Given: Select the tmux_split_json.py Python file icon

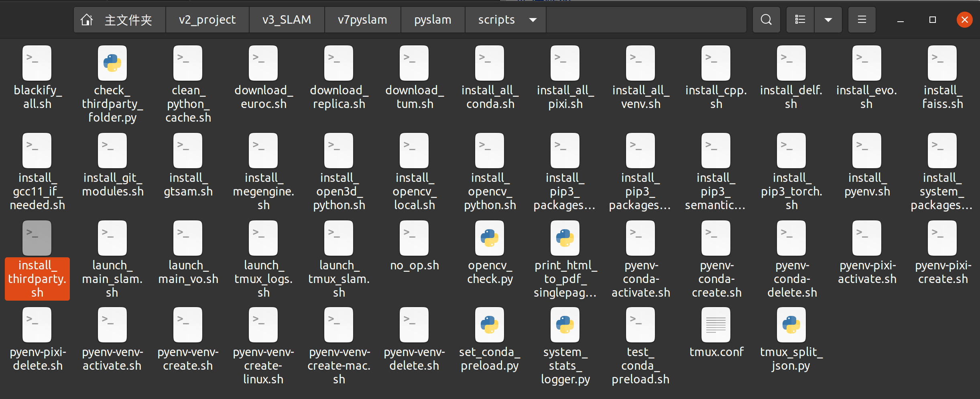Looking at the screenshot, I should [x=791, y=325].
